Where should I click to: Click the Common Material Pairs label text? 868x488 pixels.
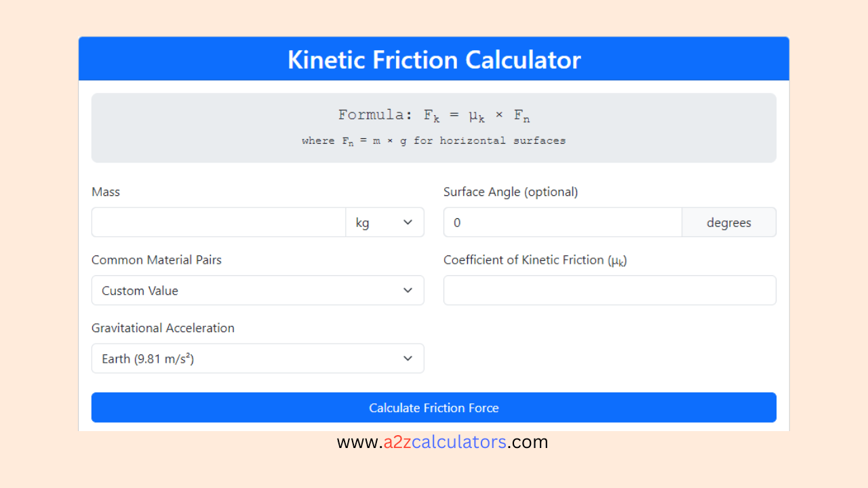pos(157,260)
